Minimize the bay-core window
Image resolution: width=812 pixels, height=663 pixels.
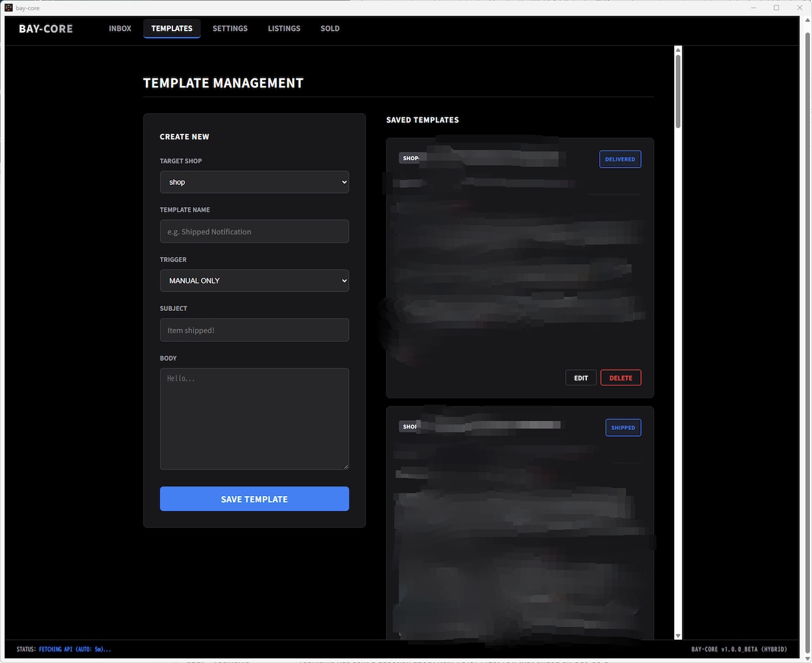click(x=753, y=8)
